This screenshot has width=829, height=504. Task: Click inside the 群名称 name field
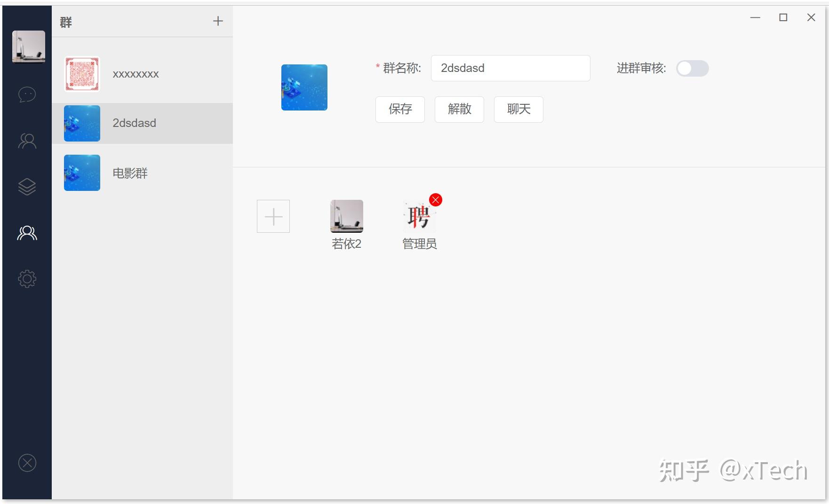point(510,68)
